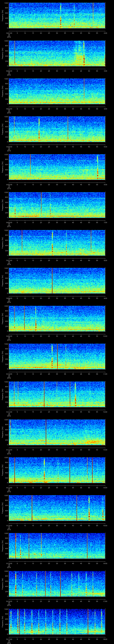Click the 8:08:00 start time label
The height and width of the screenshot is (644, 114).
[9, 298]
